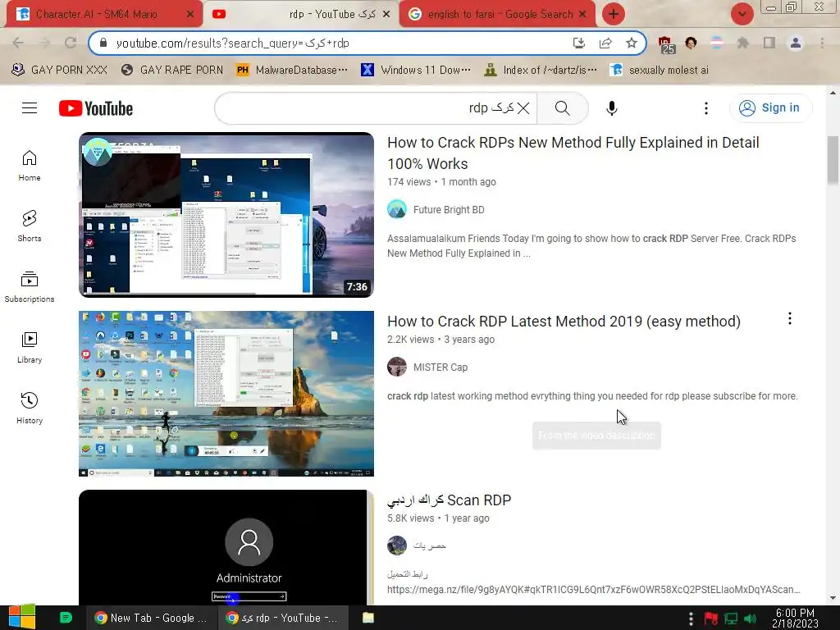Open History in the sidebar
Screen dimensions: 840x630
click(x=30, y=409)
